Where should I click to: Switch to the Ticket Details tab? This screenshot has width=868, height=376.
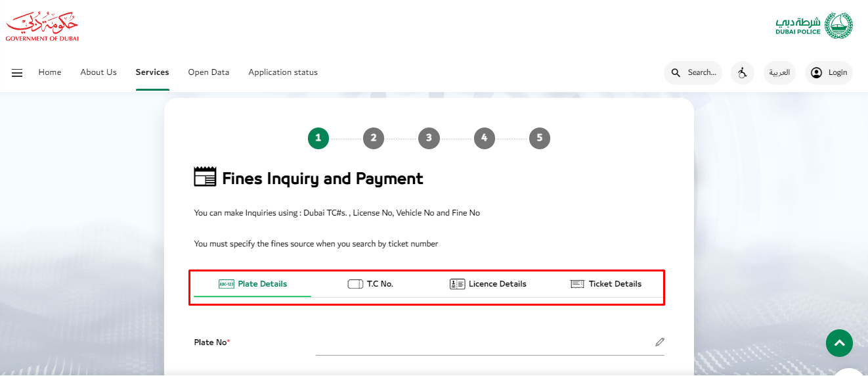click(x=606, y=284)
